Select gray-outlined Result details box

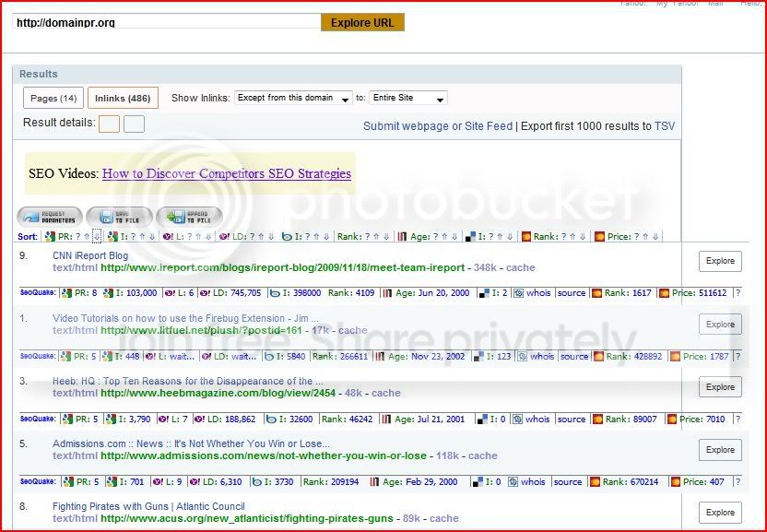coord(134,124)
